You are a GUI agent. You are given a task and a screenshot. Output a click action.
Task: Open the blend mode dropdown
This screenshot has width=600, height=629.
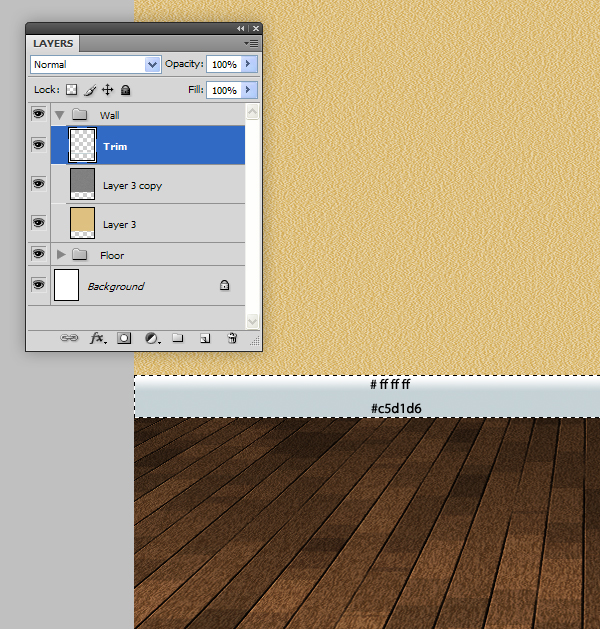pyautogui.click(x=95, y=64)
